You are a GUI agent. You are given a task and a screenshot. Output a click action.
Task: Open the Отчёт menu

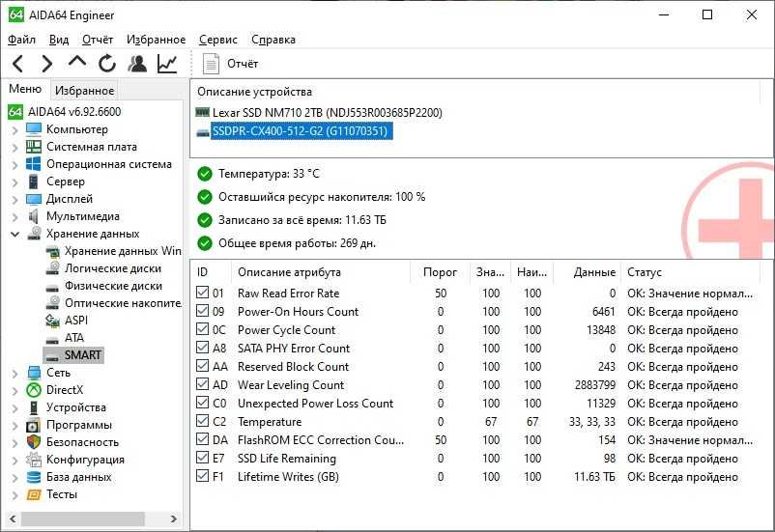point(98,40)
